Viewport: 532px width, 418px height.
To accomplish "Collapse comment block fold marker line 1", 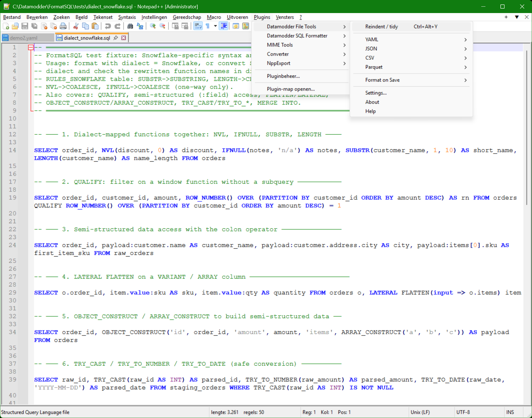I will [31, 47].
